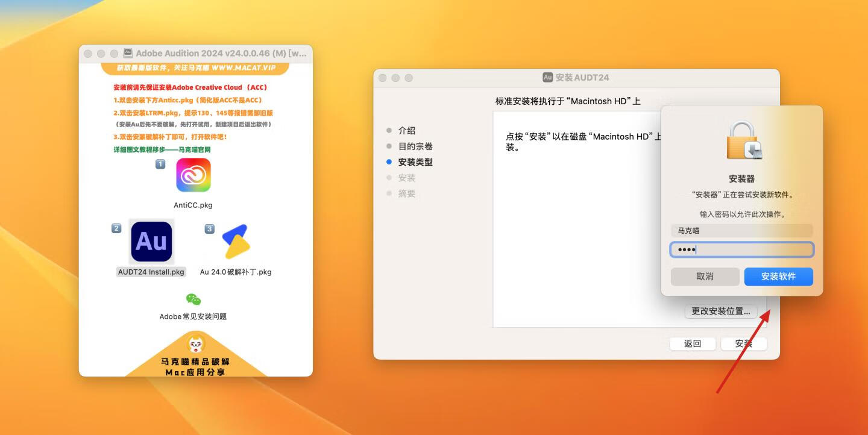The image size is (868, 435).
Task: Click the 马克喵 username field
Action: 742,230
